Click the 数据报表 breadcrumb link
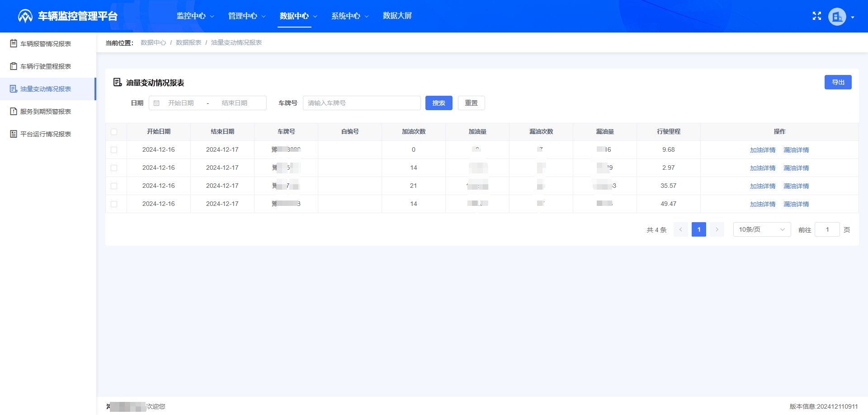This screenshot has height=415, width=868. pos(189,42)
